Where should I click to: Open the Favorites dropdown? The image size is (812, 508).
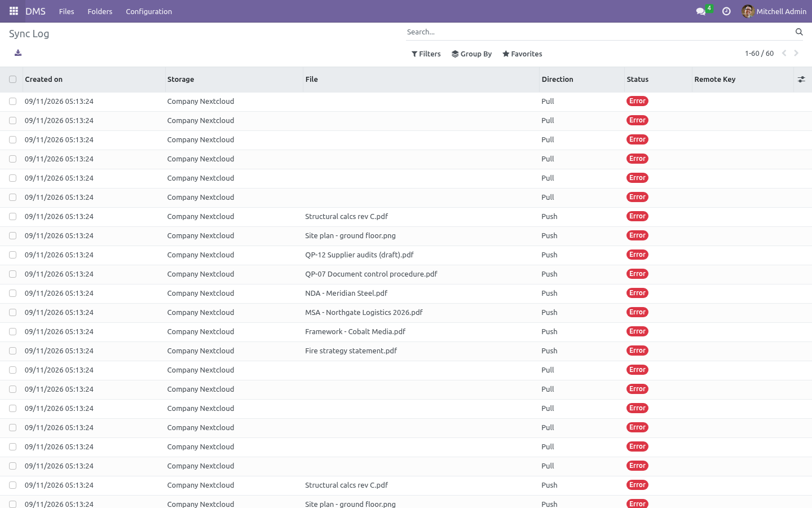[x=522, y=54]
